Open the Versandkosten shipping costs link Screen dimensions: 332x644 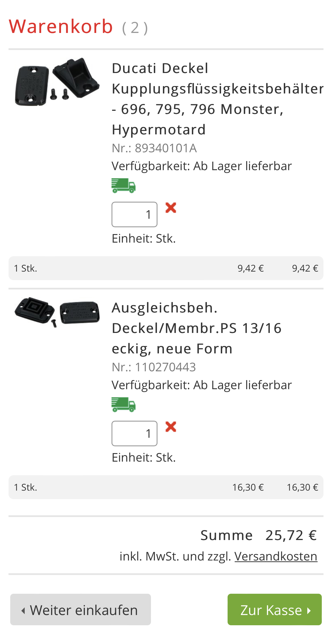(276, 556)
